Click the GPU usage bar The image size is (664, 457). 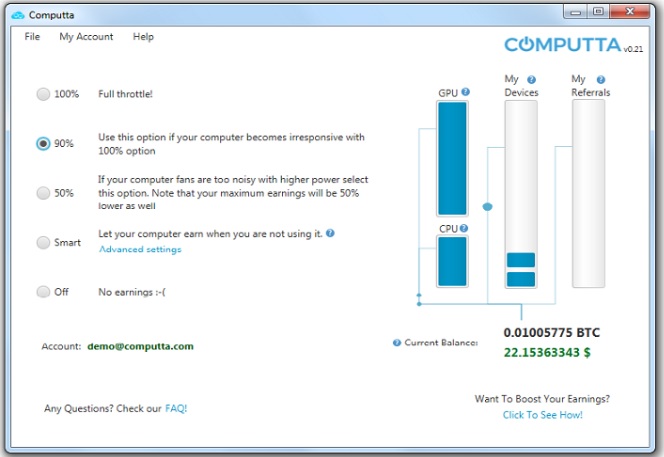click(x=452, y=158)
